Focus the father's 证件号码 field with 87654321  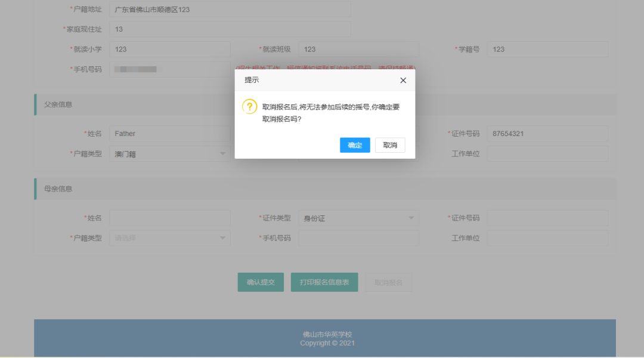(547, 134)
